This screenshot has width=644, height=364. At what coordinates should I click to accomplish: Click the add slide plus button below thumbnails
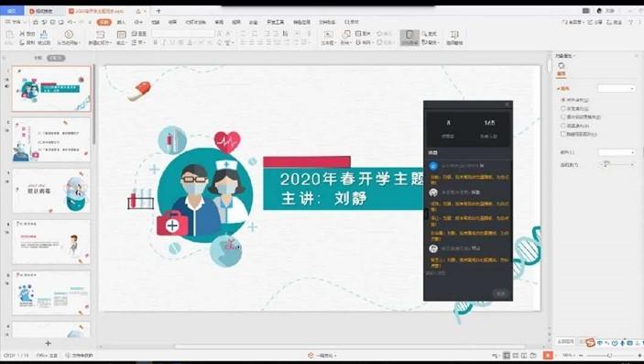click(48, 343)
